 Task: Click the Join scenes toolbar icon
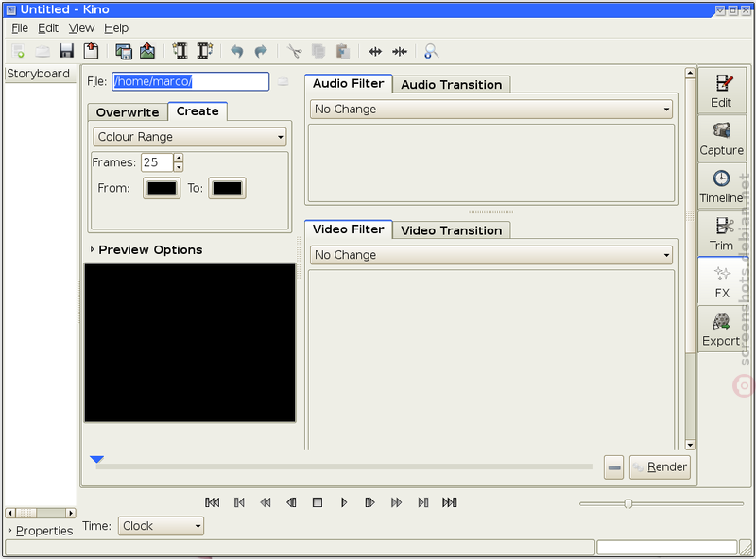point(400,52)
